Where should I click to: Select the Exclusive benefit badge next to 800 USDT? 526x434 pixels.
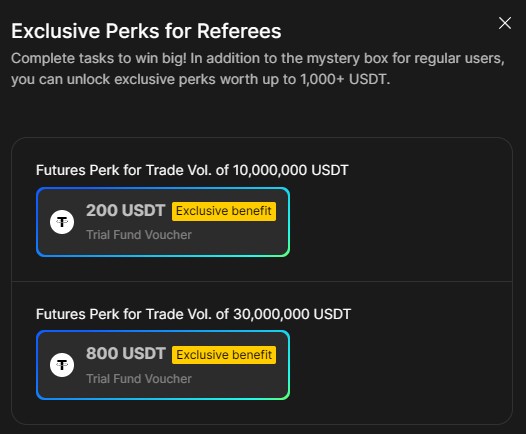click(x=224, y=355)
